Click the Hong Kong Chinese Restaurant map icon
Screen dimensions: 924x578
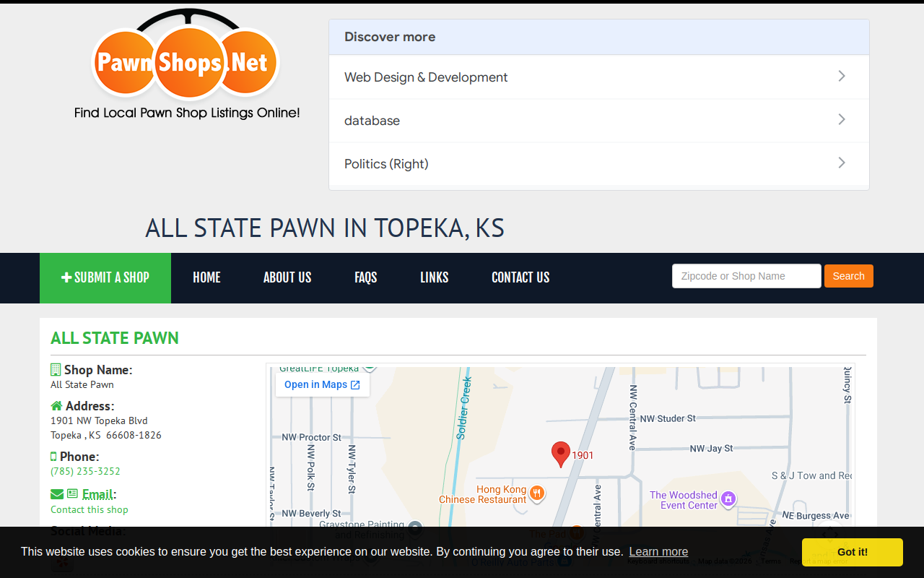(x=536, y=493)
